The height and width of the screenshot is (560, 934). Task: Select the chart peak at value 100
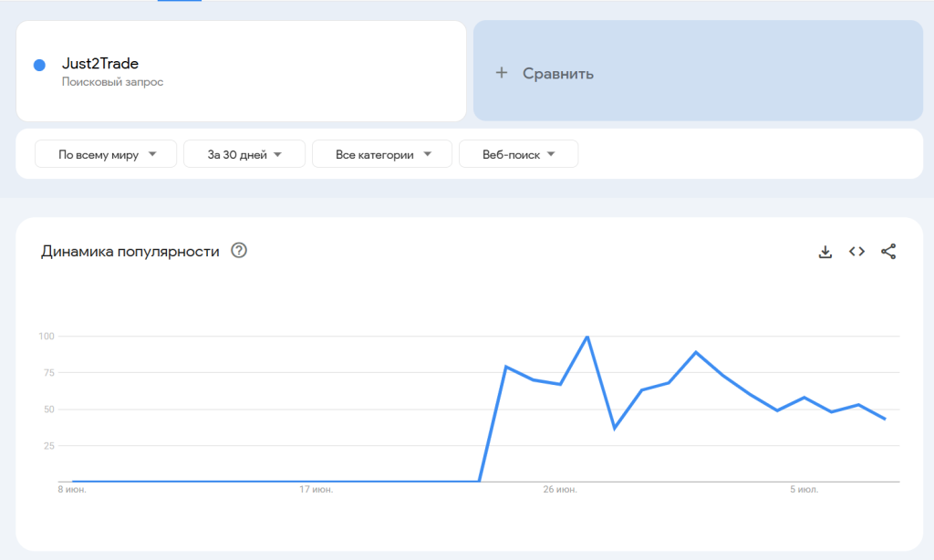point(586,337)
